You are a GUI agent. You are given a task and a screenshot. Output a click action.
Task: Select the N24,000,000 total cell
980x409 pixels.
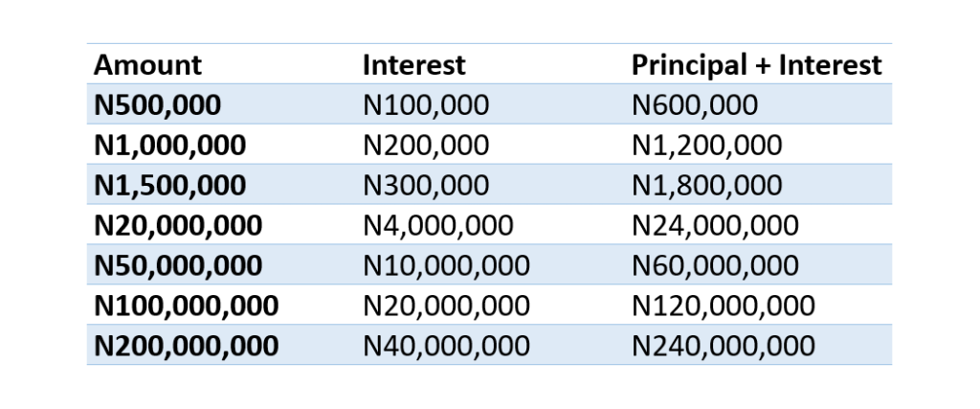tap(715, 226)
